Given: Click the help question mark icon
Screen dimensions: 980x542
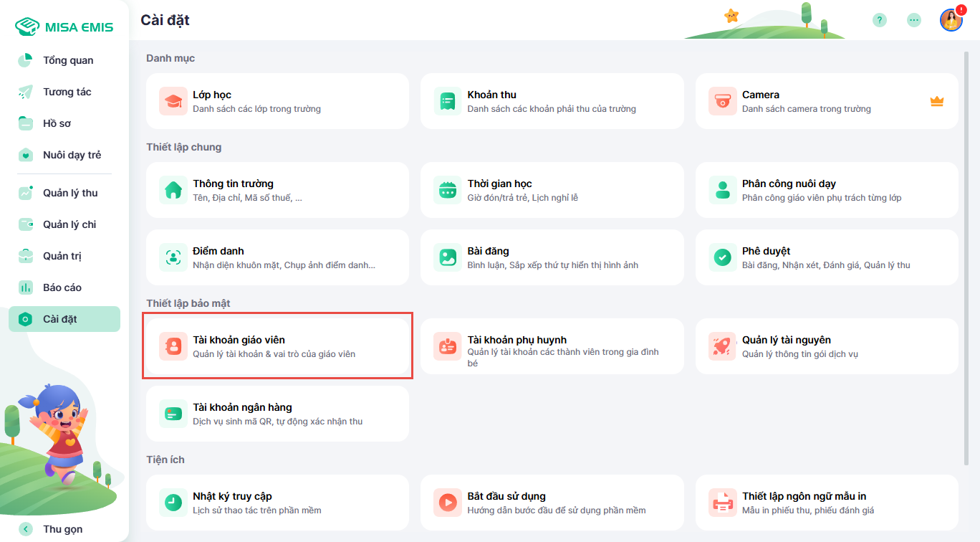Looking at the screenshot, I should 880,20.
